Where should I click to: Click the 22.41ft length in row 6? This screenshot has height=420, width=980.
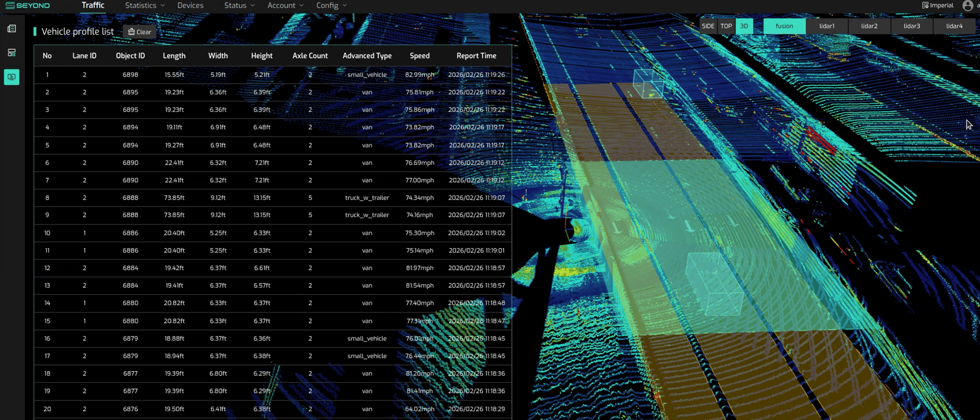pyautogui.click(x=174, y=163)
